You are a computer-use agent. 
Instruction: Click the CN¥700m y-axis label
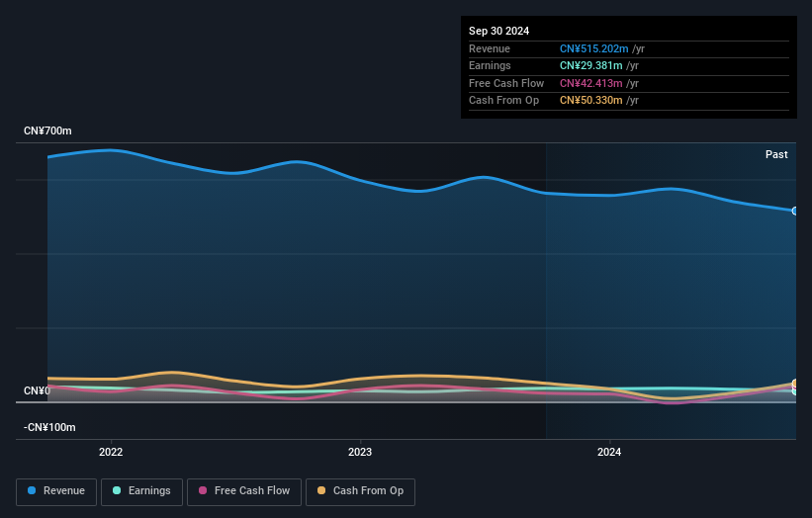tap(47, 130)
